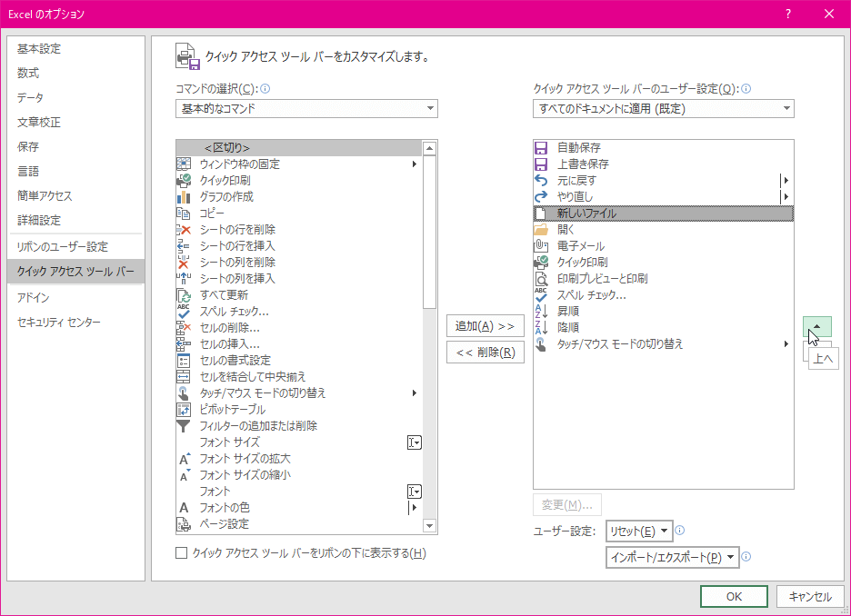Open すべてのドキュメントに適用 dropdown

coord(663,108)
